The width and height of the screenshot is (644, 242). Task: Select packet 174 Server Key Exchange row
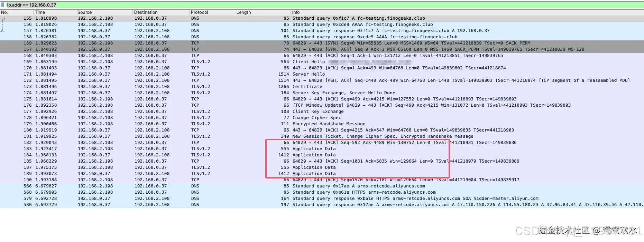pyautogui.click(x=322, y=93)
